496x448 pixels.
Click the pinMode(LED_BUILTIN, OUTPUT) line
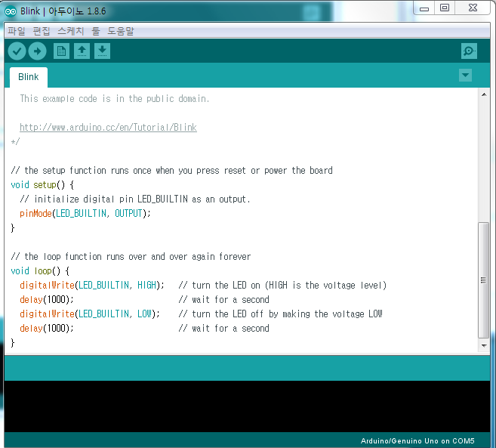(85, 213)
